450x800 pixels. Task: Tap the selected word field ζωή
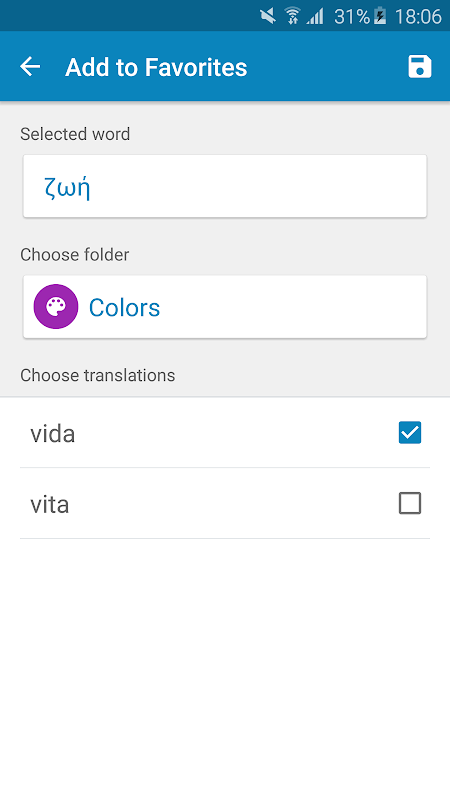pyautogui.click(x=225, y=186)
